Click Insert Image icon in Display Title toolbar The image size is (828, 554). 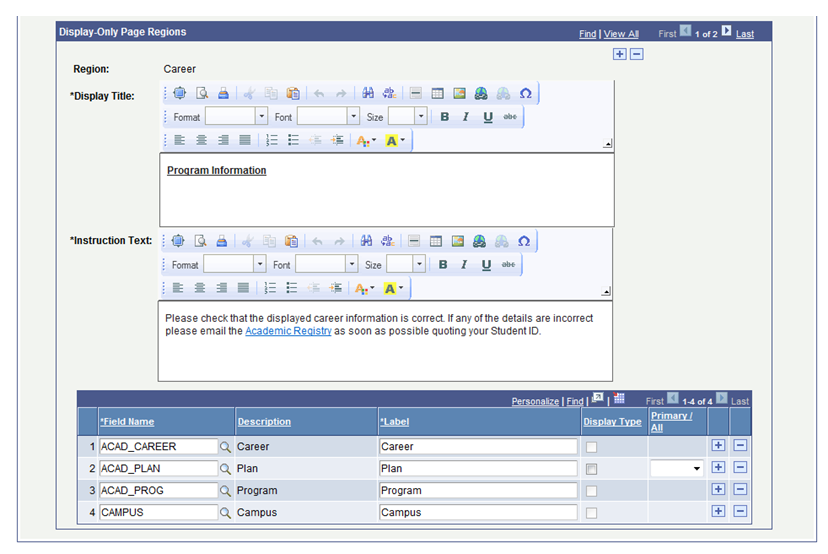pos(459,93)
